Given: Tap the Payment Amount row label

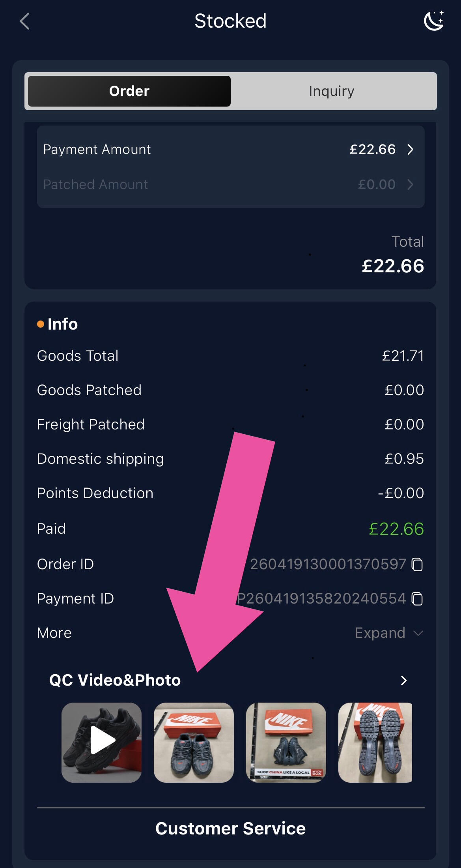Looking at the screenshot, I should click(x=97, y=150).
